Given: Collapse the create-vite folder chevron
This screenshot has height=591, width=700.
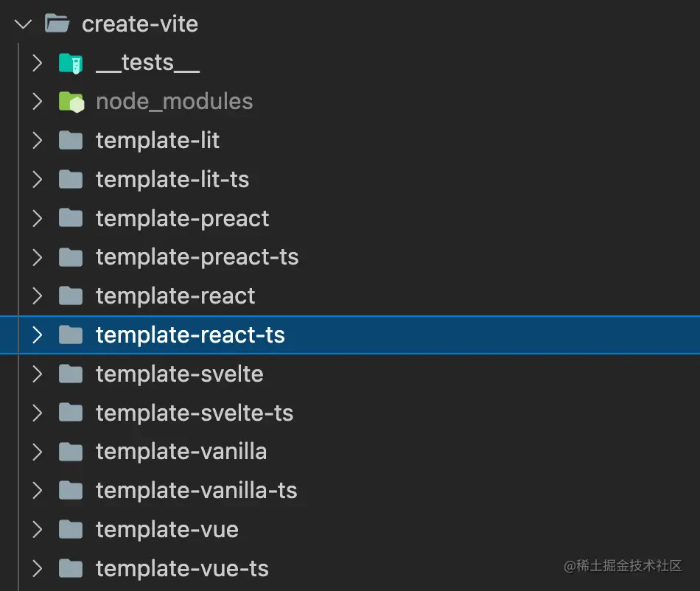Looking at the screenshot, I should (24, 24).
